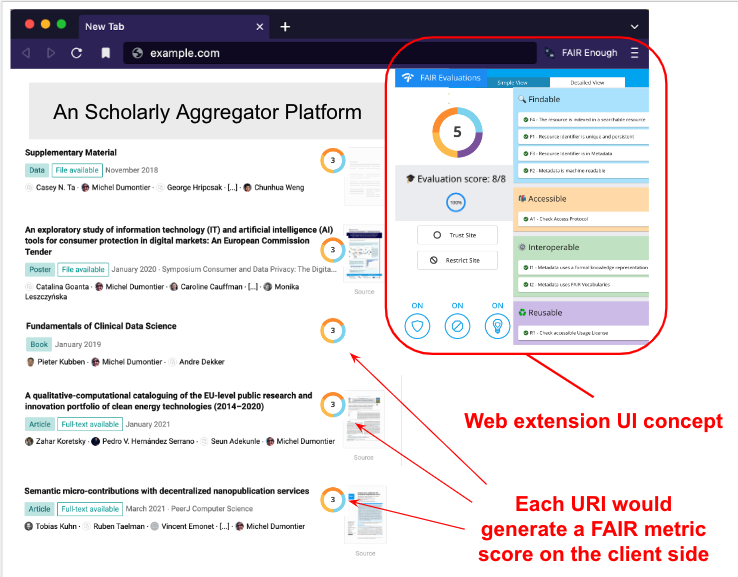Open the Supplementary Material title link
This screenshot has width=738, height=577.
pos(71,152)
